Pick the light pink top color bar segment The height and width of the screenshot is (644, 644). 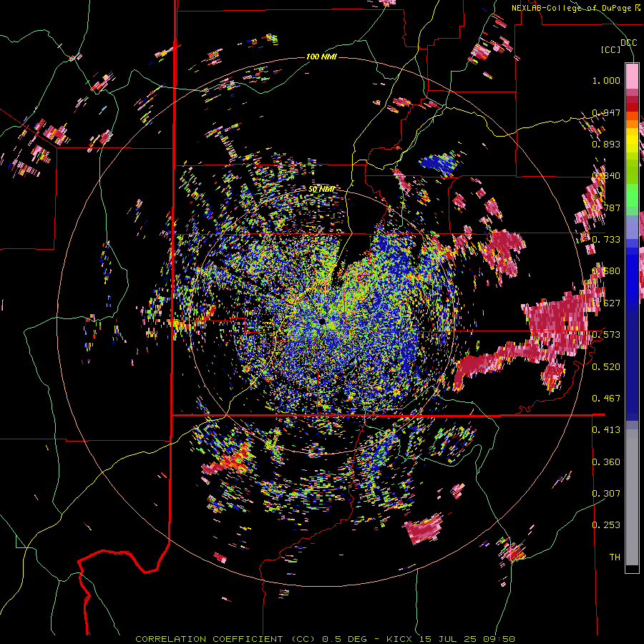tap(632, 76)
